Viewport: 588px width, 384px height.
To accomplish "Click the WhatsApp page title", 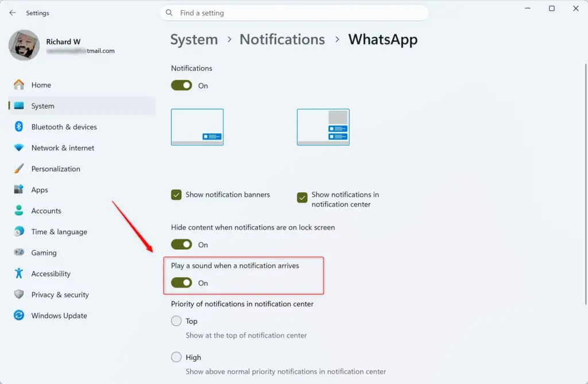I will click(x=383, y=40).
